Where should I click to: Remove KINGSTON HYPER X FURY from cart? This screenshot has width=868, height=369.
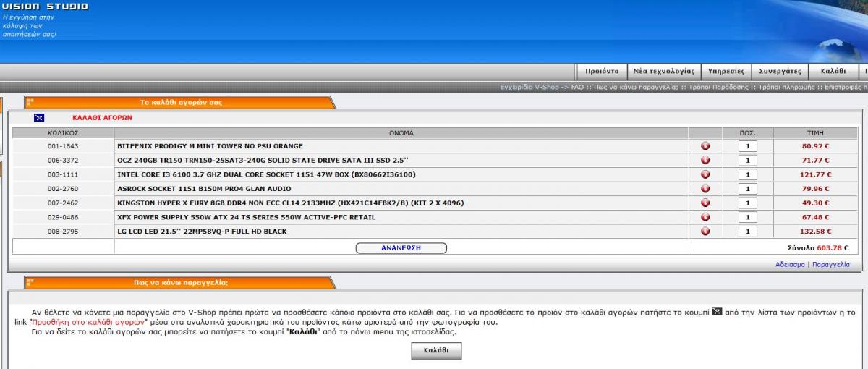(705, 203)
